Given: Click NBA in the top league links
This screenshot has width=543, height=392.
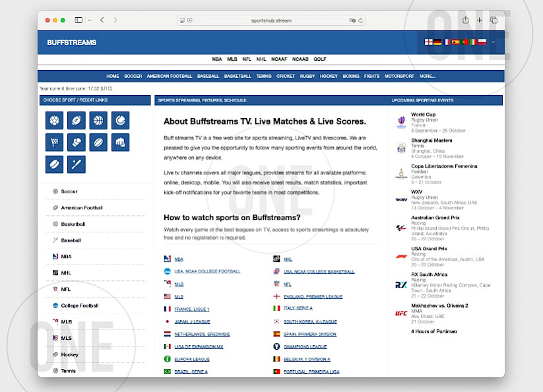Looking at the screenshot, I should (217, 59).
